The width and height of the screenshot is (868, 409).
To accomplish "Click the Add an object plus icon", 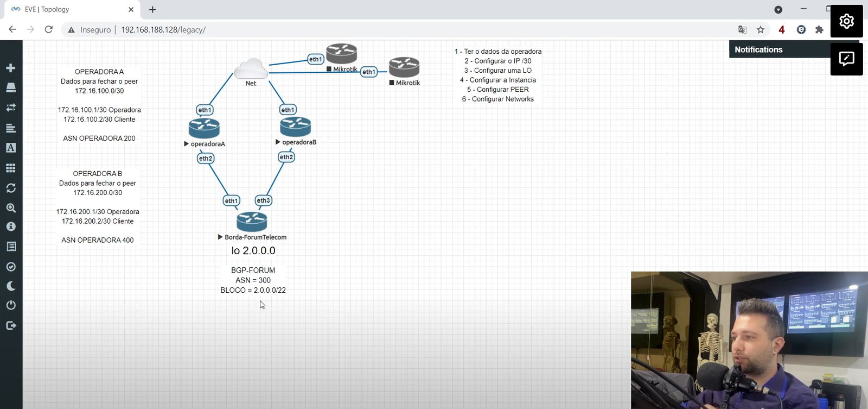I will pyautogui.click(x=10, y=68).
